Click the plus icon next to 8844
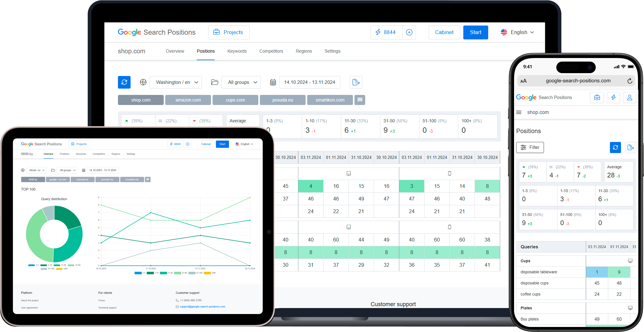This screenshot has width=644, height=332. tap(409, 32)
